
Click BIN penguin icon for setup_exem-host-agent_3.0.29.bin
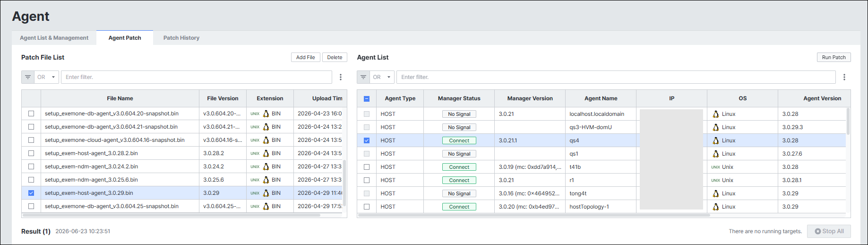click(266, 193)
